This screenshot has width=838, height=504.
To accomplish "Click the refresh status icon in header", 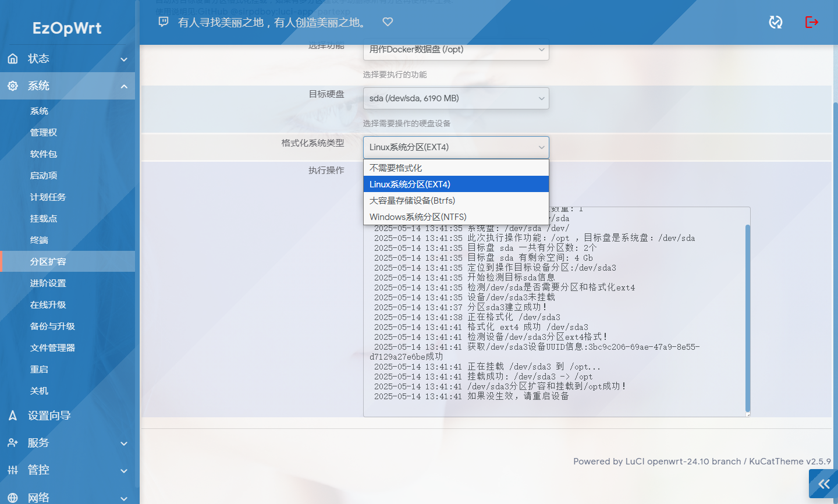I will (x=775, y=22).
